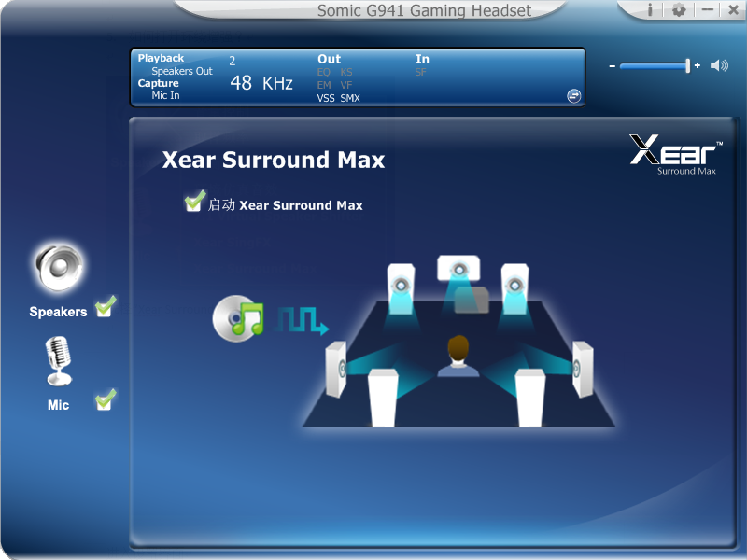Click the Mic label in sidebar

pos(58,405)
